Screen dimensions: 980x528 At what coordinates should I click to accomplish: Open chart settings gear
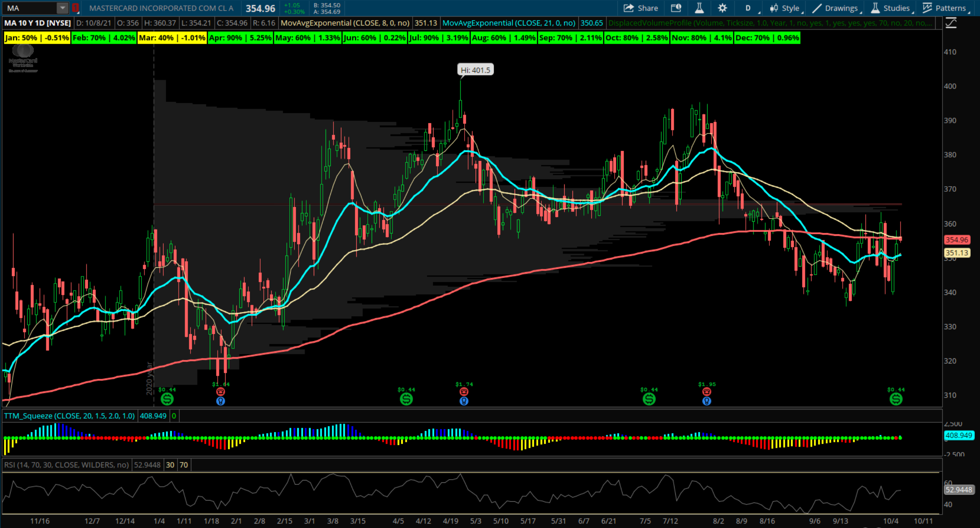tap(722, 8)
